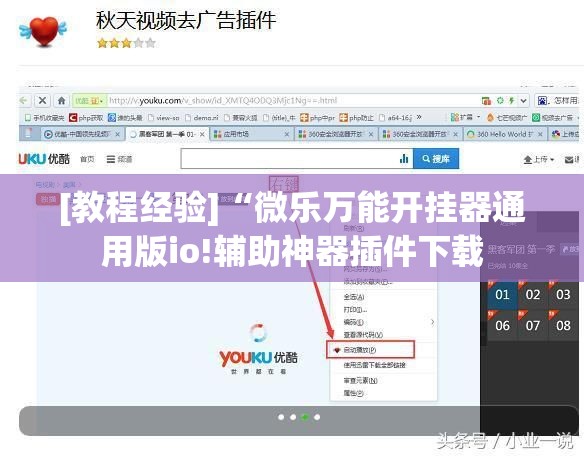Open the Youku 频道 hamburger menu

coord(119,159)
